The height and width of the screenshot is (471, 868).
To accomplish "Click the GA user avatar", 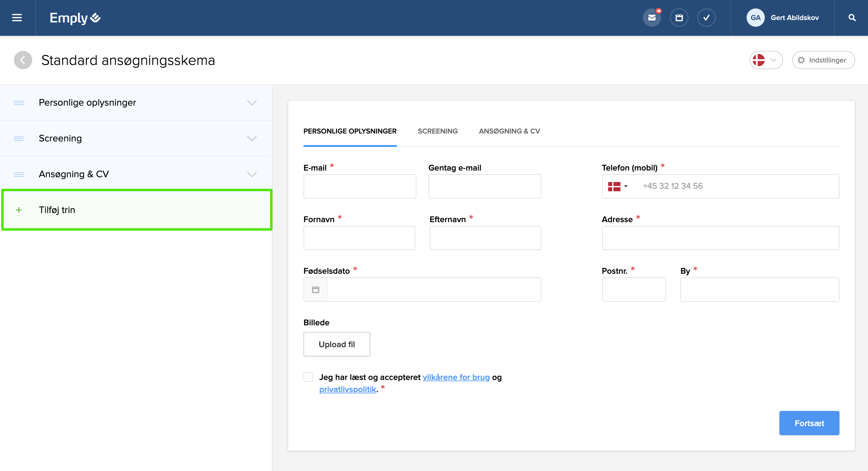I will (x=755, y=18).
